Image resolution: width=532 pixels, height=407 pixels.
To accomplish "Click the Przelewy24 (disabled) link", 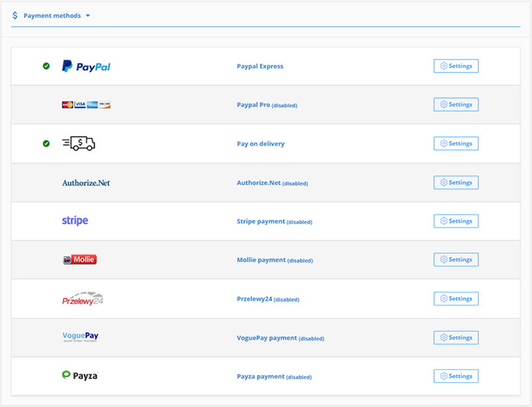I will 268,299.
